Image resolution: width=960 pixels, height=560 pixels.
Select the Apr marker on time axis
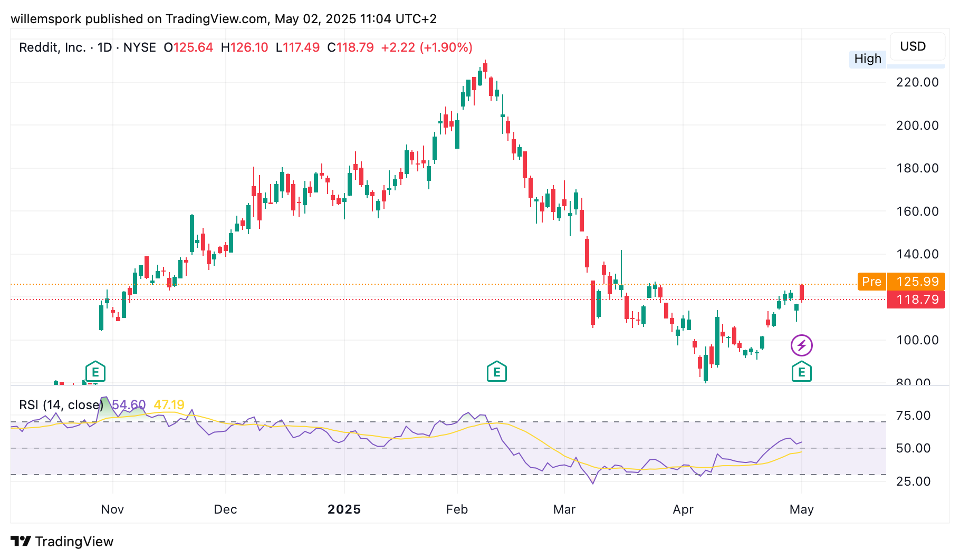click(683, 509)
